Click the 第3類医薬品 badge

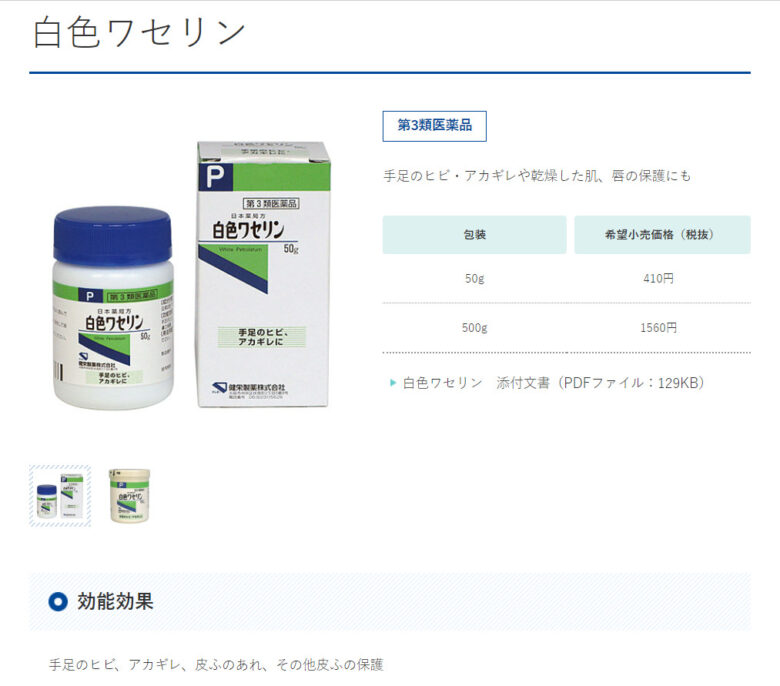(434, 126)
